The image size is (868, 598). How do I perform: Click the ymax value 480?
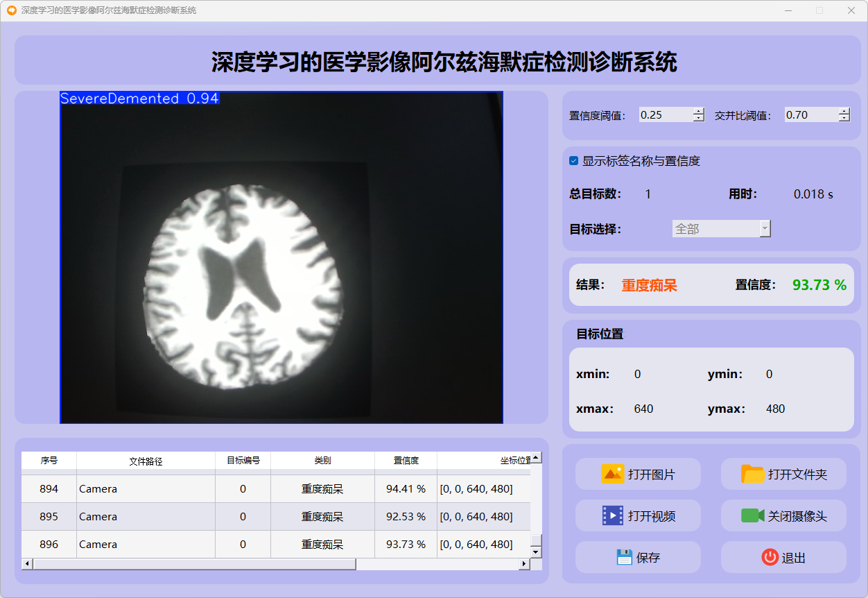point(775,409)
